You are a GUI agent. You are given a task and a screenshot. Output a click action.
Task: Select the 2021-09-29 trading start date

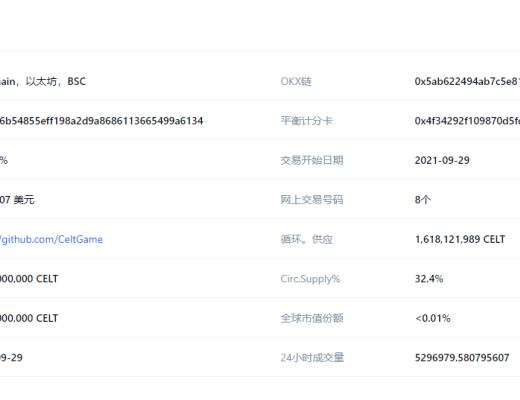[442, 160]
